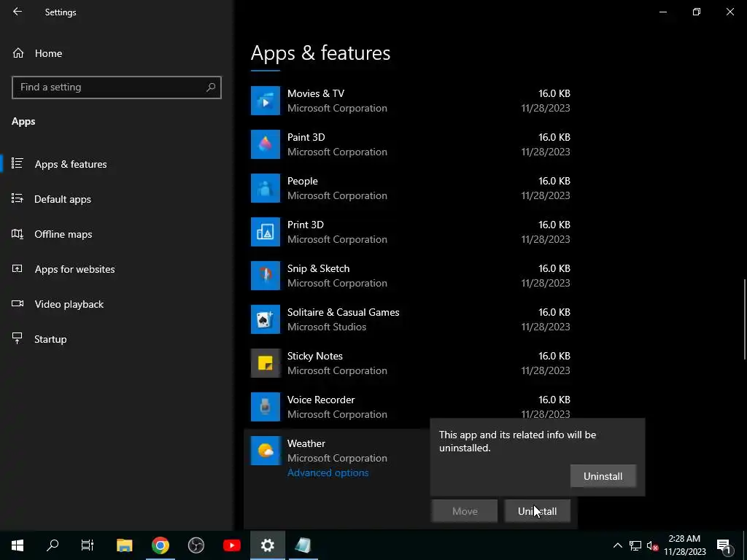This screenshot has height=560, width=747.
Task: Click the Movies & TV app icon
Action: 266,101
